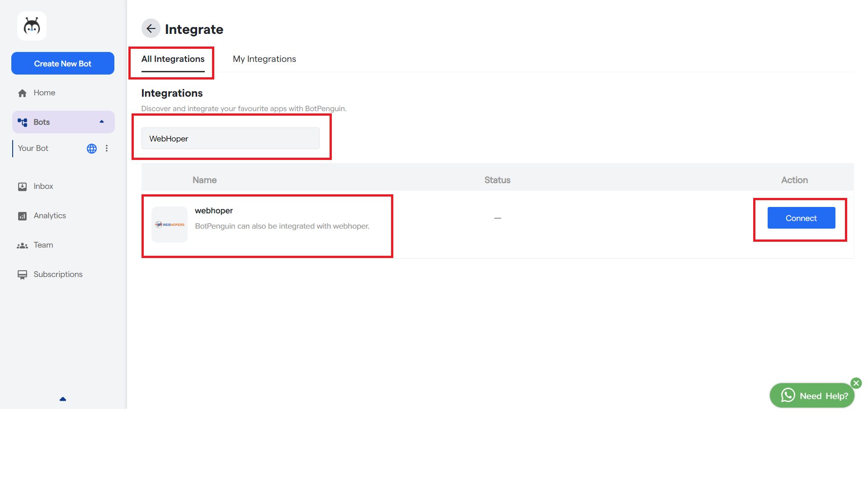Open the Subscriptions page
Image resolution: width=868 pixels, height=488 pixels.
(x=57, y=274)
